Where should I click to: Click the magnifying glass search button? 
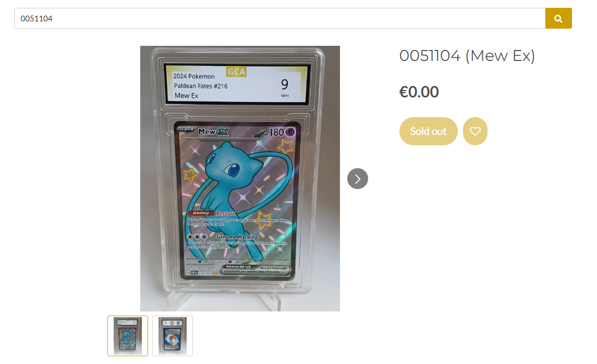pyautogui.click(x=558, y=18)
